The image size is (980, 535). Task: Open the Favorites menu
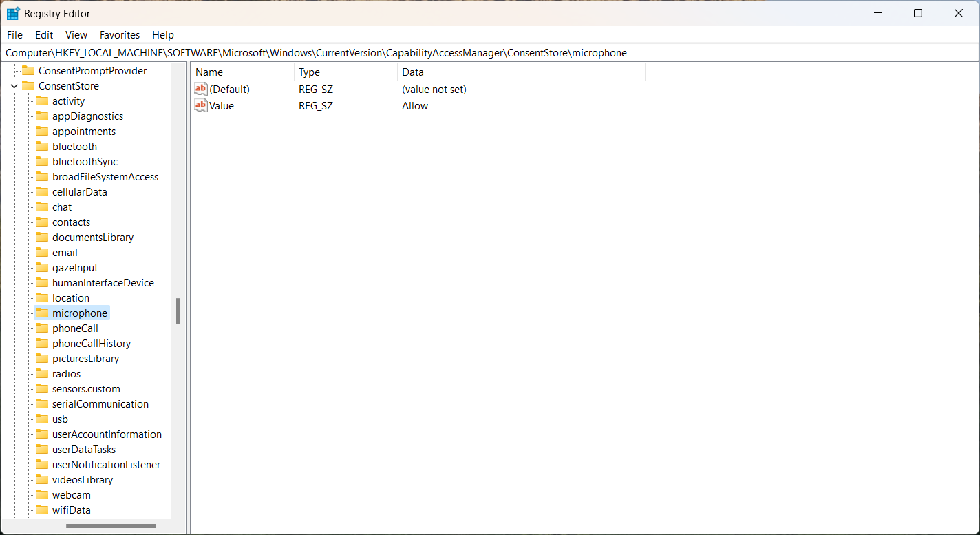(x=119, y=34)
